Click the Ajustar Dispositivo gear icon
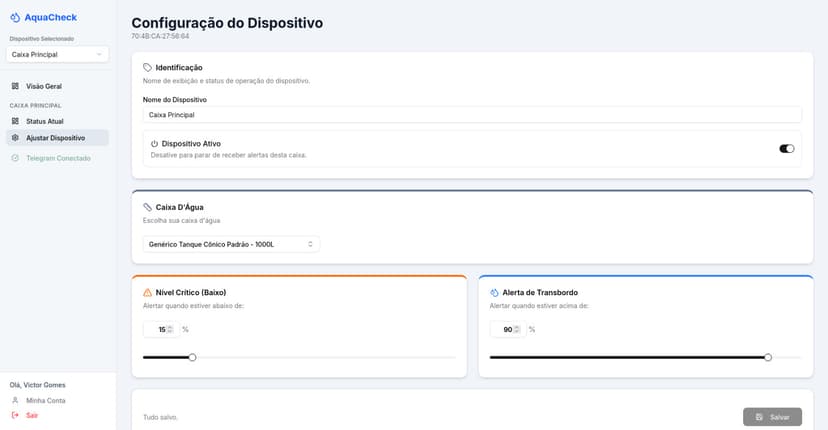The height and width of the screenshot is (430, 828). 15,138
